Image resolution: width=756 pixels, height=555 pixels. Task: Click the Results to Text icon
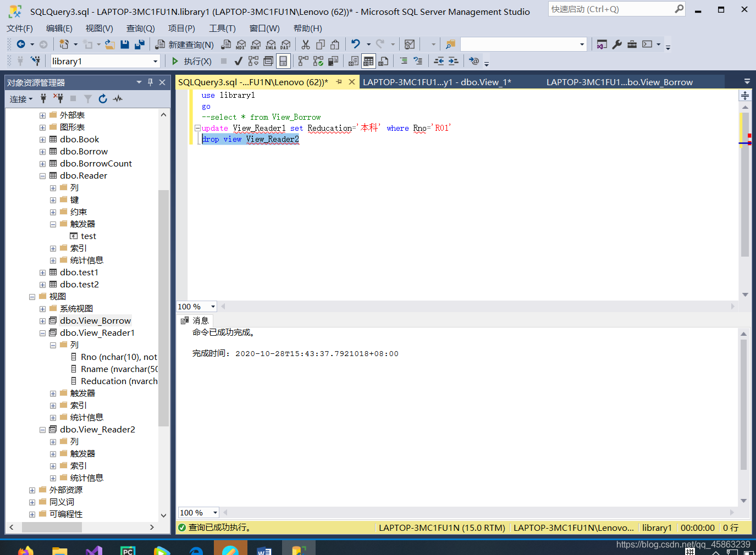pos(354,61)
